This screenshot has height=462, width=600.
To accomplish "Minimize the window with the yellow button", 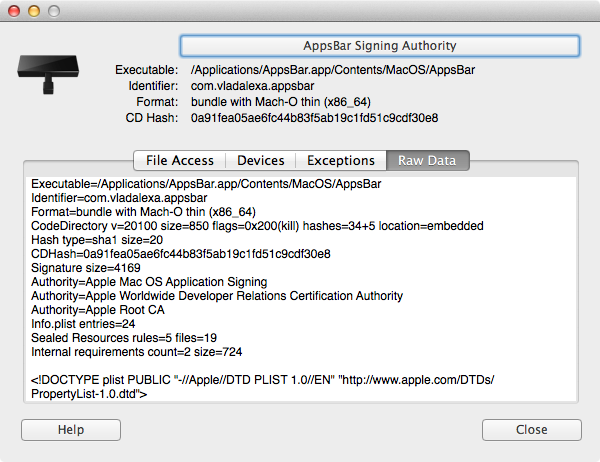I will [32, 11].
